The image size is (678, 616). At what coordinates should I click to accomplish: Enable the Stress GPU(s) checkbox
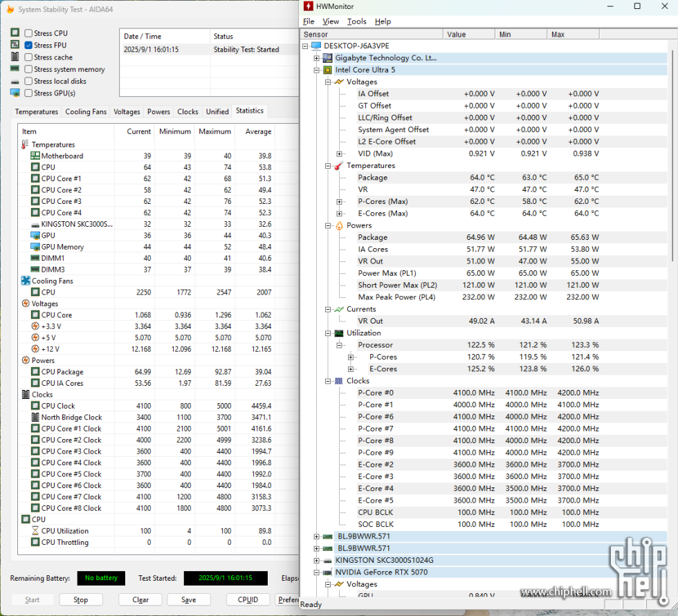28,93
